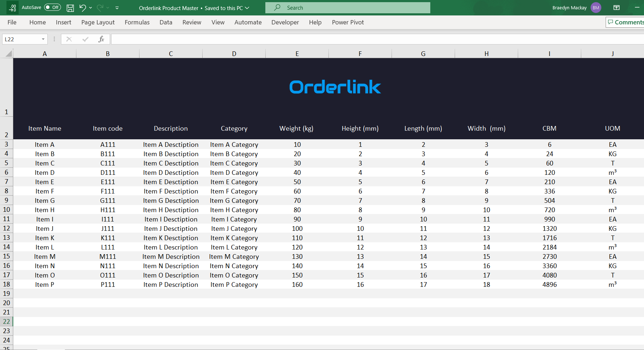Select row 10 header
644x350 pixels.
(x=6, y=210)
